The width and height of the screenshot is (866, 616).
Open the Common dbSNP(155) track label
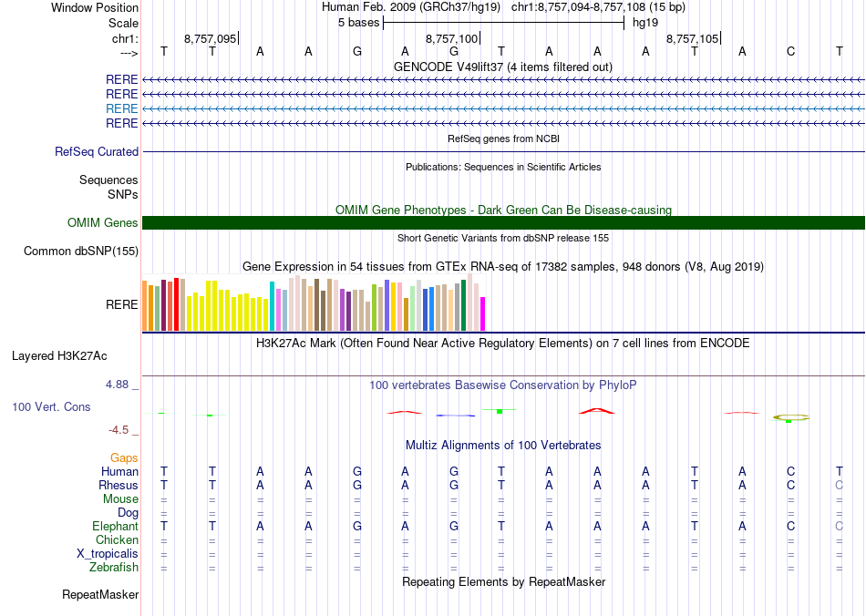81,252
